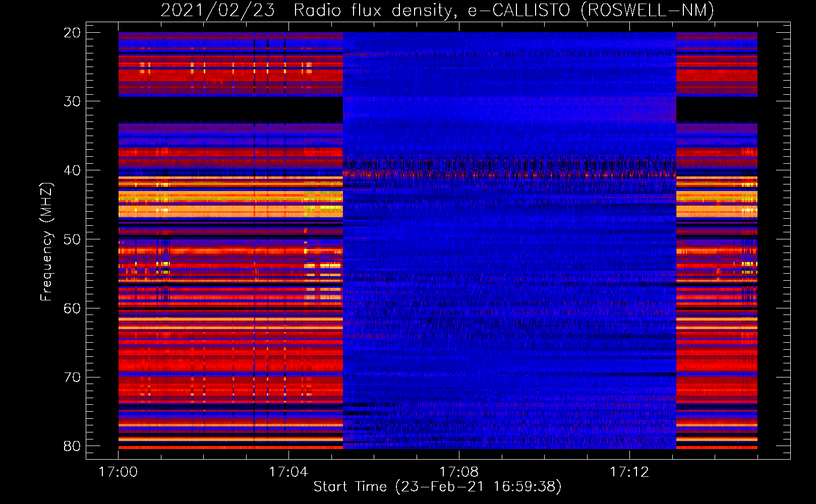The image size is (816, 504).
Task: Click the 17:12 time tick label
Action: 629,472
